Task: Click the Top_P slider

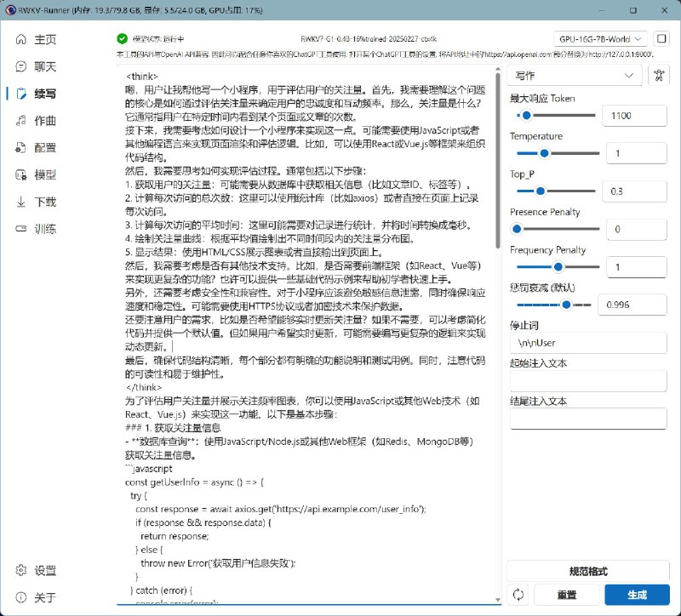Action: click(x=556, y=191)
